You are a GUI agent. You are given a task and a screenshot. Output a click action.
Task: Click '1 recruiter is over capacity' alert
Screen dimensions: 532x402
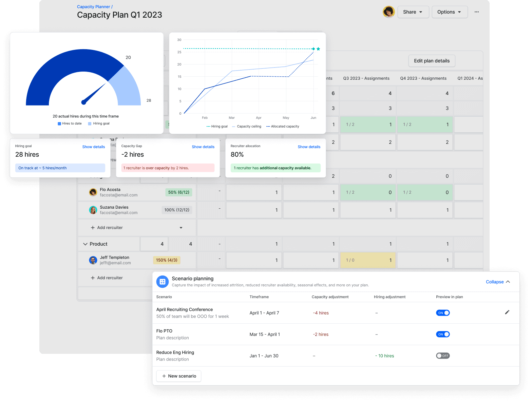[x=168, y=168]
